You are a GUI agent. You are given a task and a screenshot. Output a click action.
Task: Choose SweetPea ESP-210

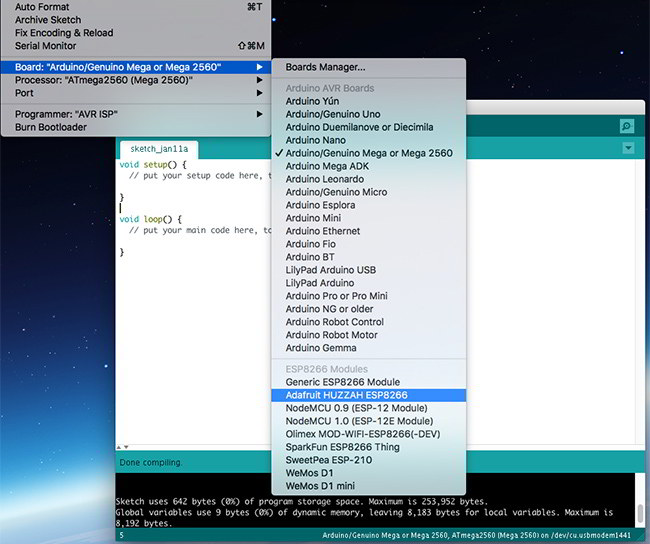369,460
